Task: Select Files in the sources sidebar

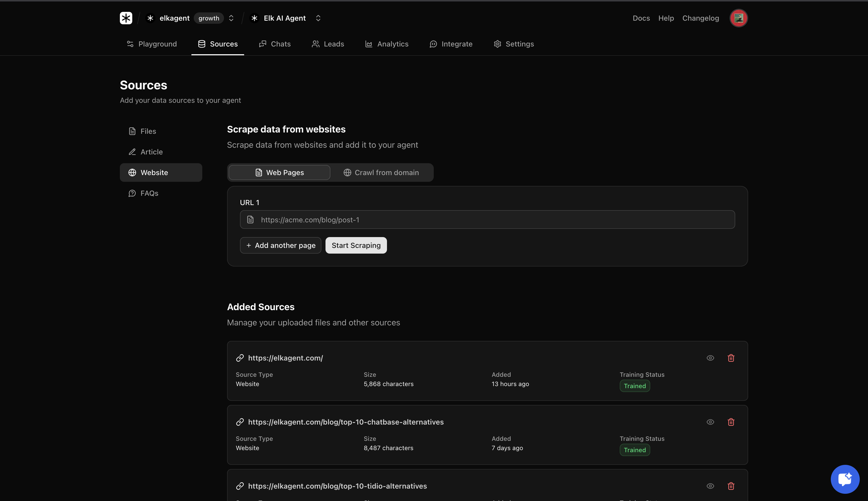Action: tap(161, 131)
